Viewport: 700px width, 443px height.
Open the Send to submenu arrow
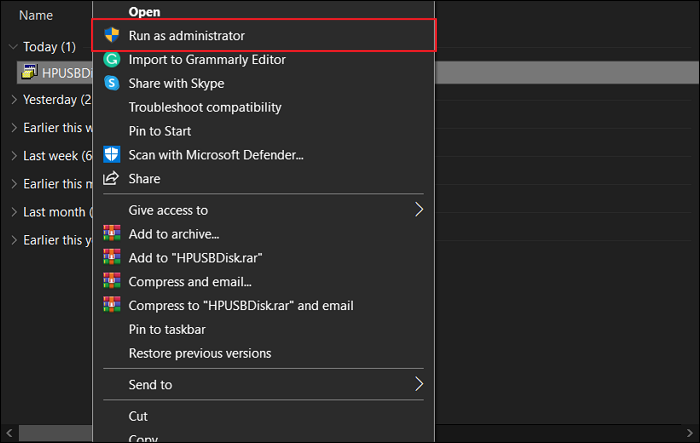point(420,384)
